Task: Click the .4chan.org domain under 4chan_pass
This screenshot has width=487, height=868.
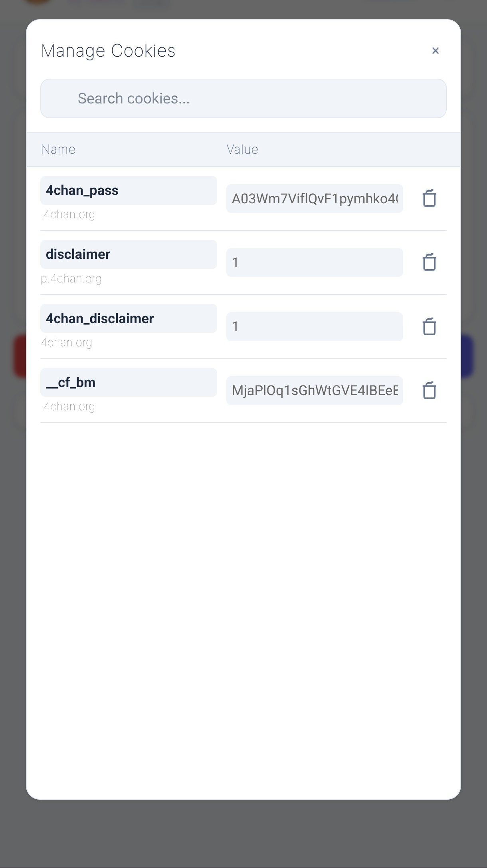Action: point(68,215)
